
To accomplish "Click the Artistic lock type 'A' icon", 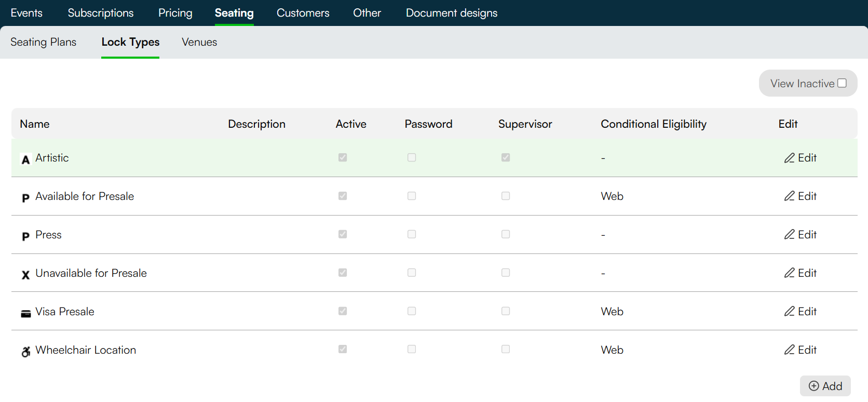I will pos(25,159).
